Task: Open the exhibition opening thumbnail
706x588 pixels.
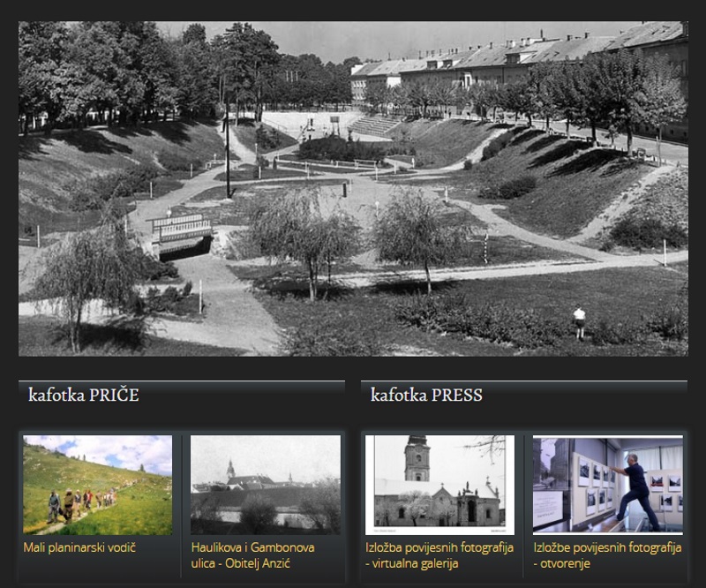Action: (607, 484)
